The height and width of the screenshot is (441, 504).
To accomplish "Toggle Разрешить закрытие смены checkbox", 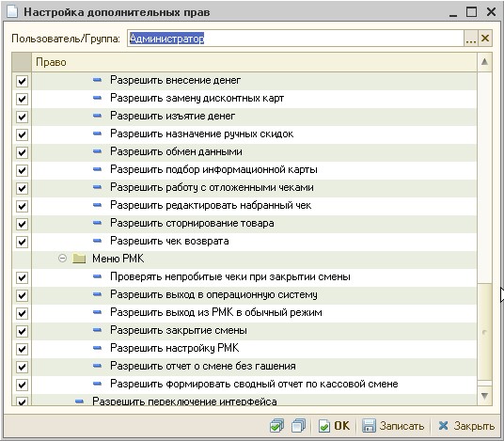I will pos(22,331).
